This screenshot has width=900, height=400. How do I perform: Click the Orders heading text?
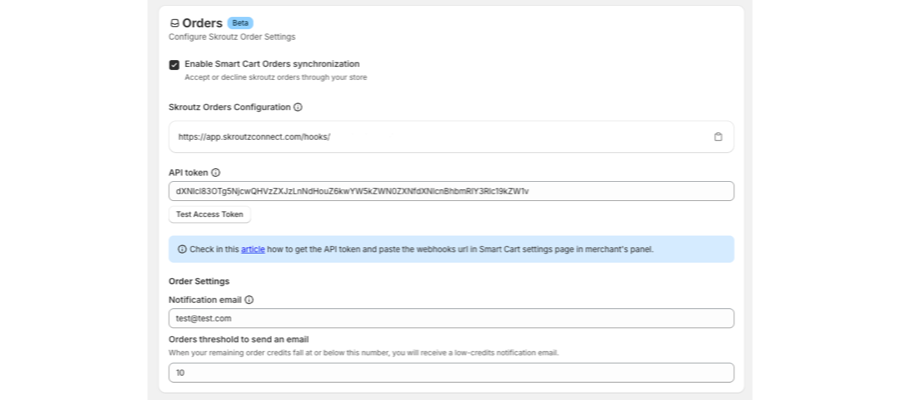[202, 24]
